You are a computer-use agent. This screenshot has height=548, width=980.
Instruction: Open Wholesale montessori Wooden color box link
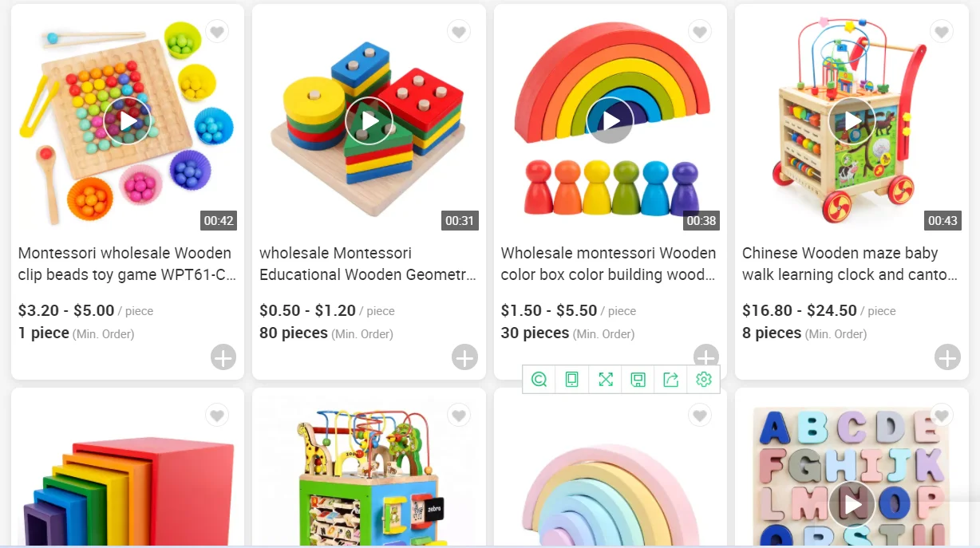point(609,264)
